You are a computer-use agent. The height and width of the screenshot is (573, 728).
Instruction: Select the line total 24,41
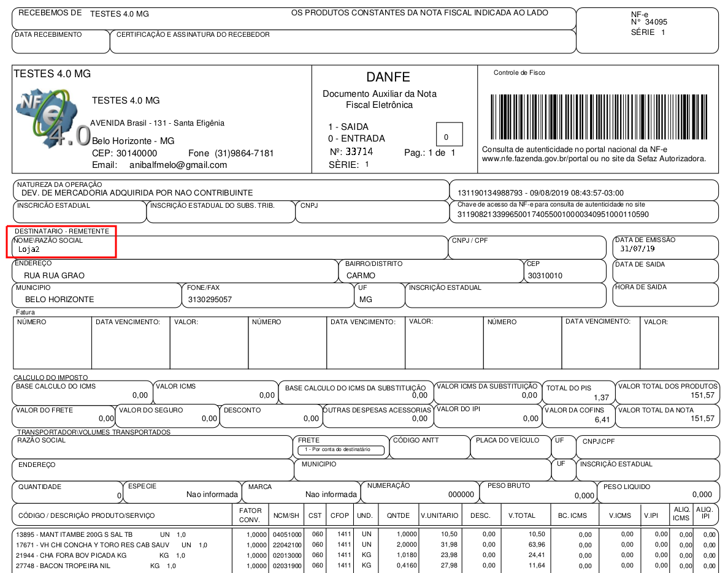[x=537, y=555]
